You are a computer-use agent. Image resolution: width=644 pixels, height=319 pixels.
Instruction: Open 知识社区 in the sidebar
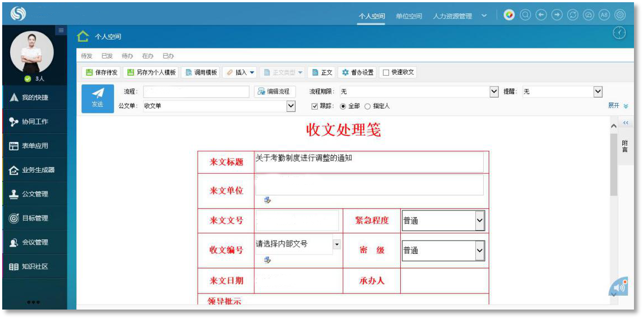pos(35,267)
